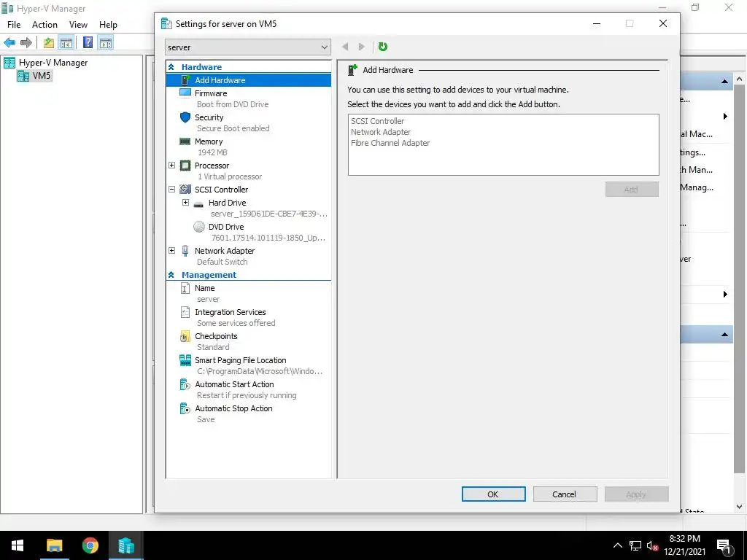The width and height of the screenshot is (747, 560).
Task: Click the taskbar clock and date
Action: (x=684, y=545)
